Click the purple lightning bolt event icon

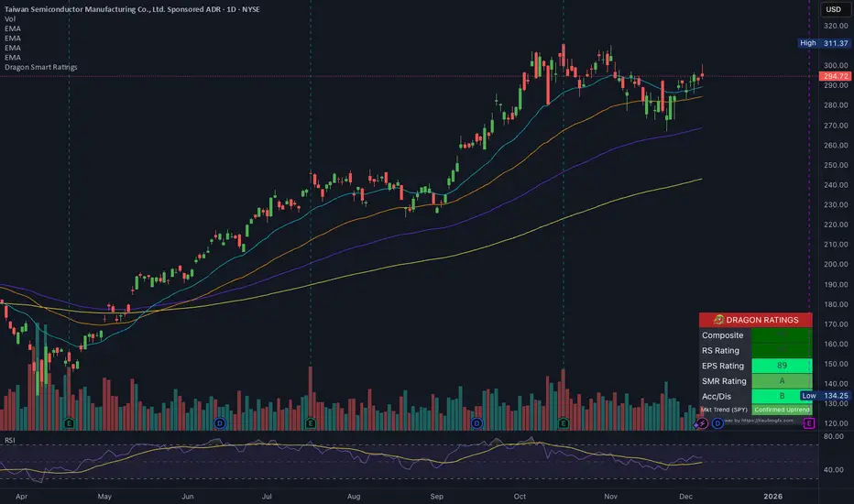point(702,422)
